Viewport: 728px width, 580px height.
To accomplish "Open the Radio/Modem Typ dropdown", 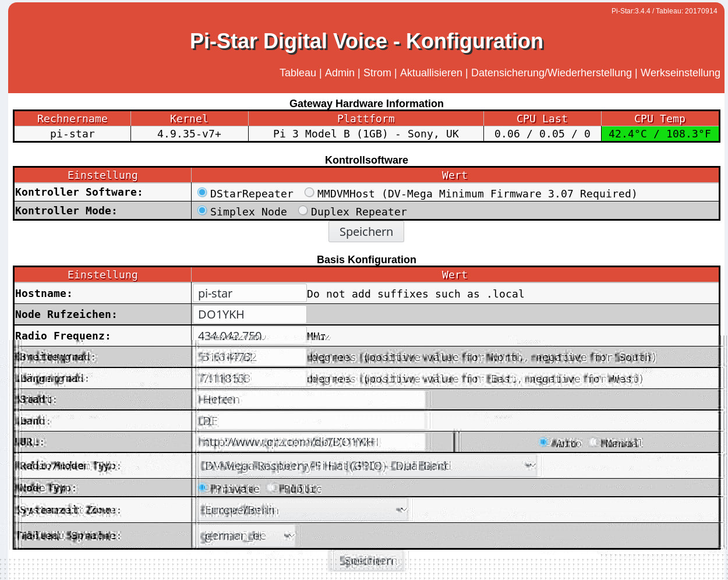I will coord(367,466).
